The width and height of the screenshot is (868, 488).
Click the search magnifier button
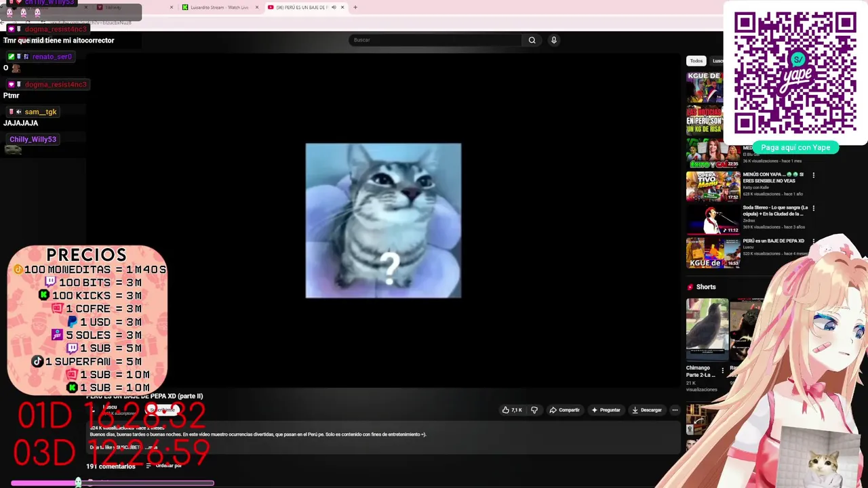pyautogui.click(x=532, y=40)
